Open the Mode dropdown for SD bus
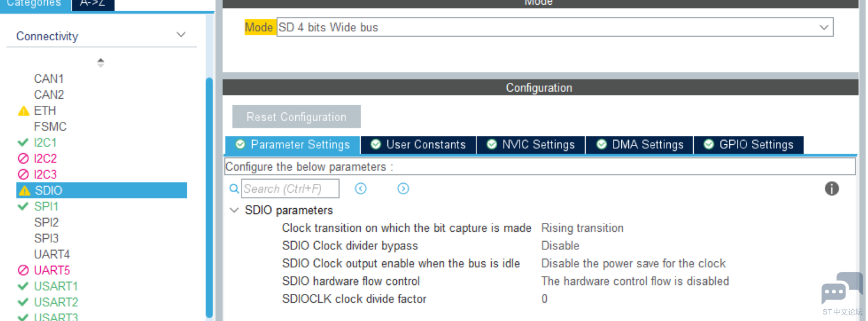The image size is (868, 321). [x=824, y=27]
